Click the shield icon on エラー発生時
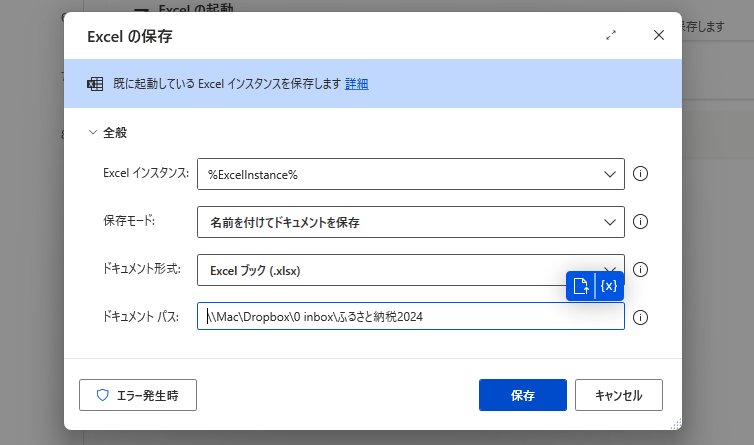754x445 pixels. pos(102,395)
